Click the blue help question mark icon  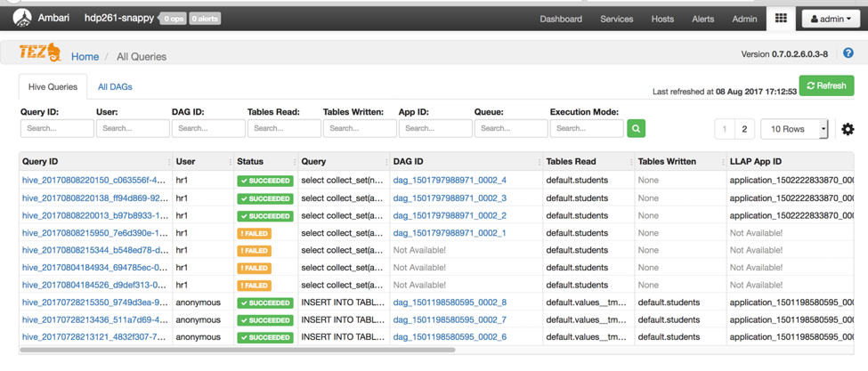[x=848, y=53]
